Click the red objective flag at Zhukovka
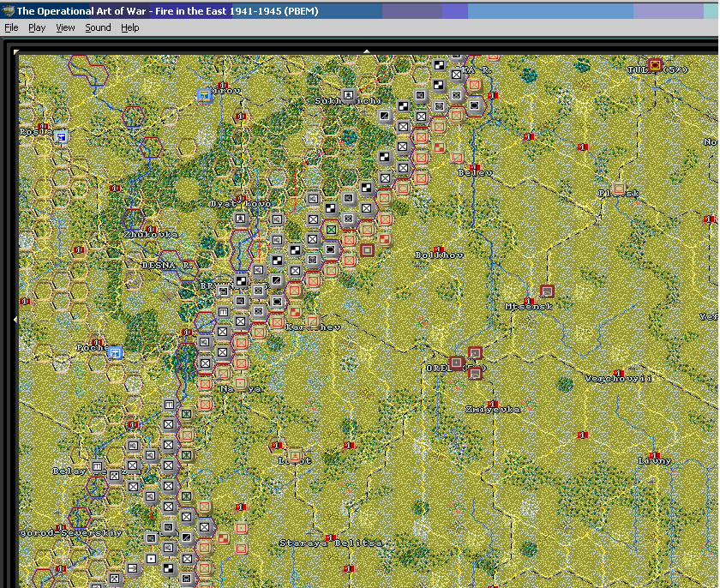Viewport: 720px width, 588px height. 151,229
